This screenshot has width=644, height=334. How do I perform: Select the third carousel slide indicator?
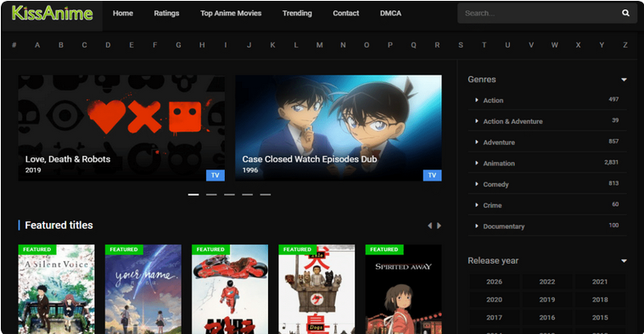(229, 194)
